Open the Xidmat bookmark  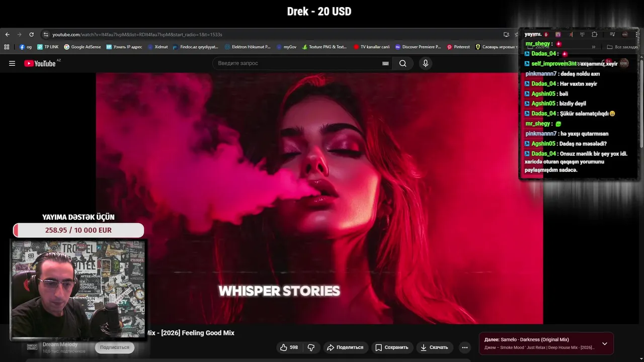[x=157, y=47]
